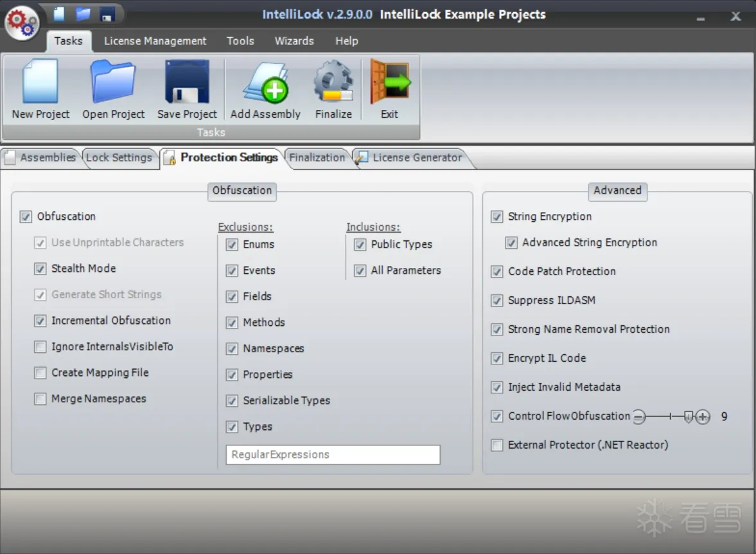Switch to the Lock Settings tab
The height and width of the screenshot is (554, 756).
119,158
